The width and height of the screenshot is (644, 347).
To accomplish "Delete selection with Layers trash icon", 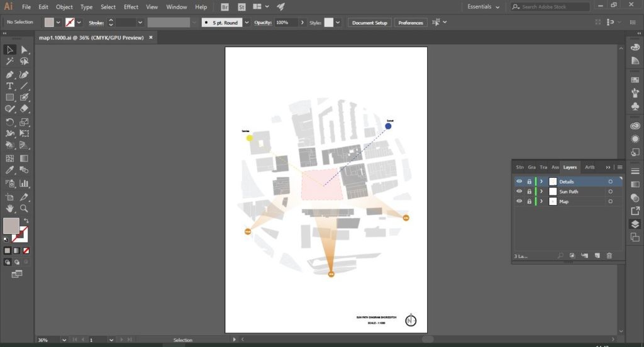I will coord(609,255).
